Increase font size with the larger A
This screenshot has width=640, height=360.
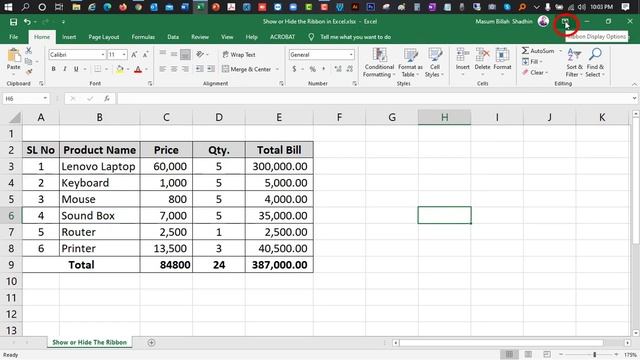click(134, 54)
